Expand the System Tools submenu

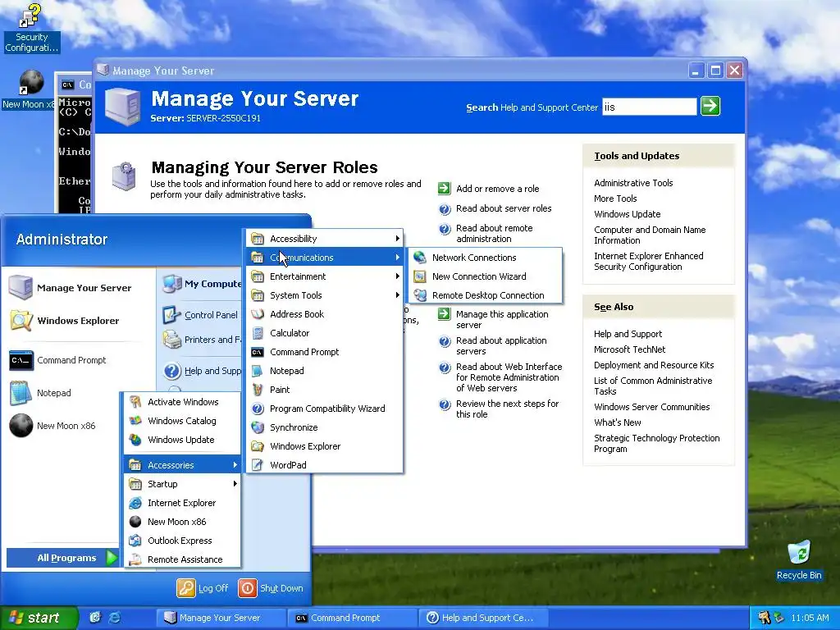324,295
